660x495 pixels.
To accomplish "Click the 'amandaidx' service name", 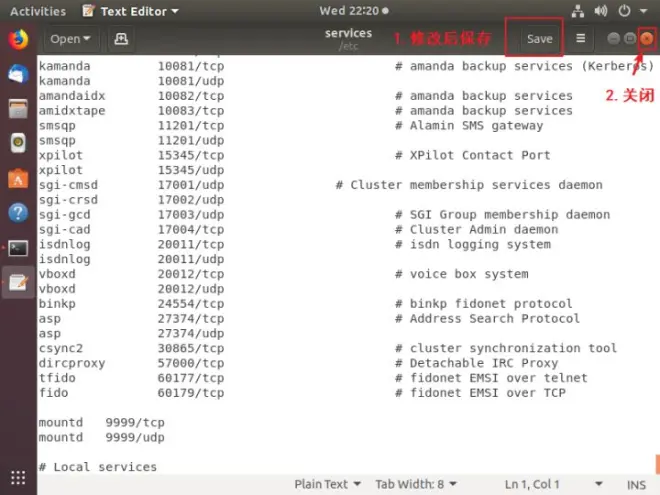I will click(x=72, y=96).
